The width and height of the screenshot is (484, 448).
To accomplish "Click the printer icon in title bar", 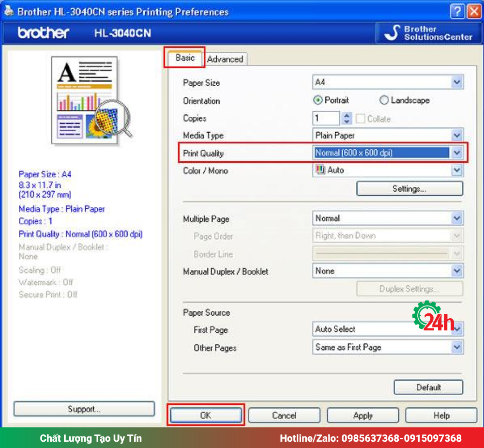I will click(9, 11).
